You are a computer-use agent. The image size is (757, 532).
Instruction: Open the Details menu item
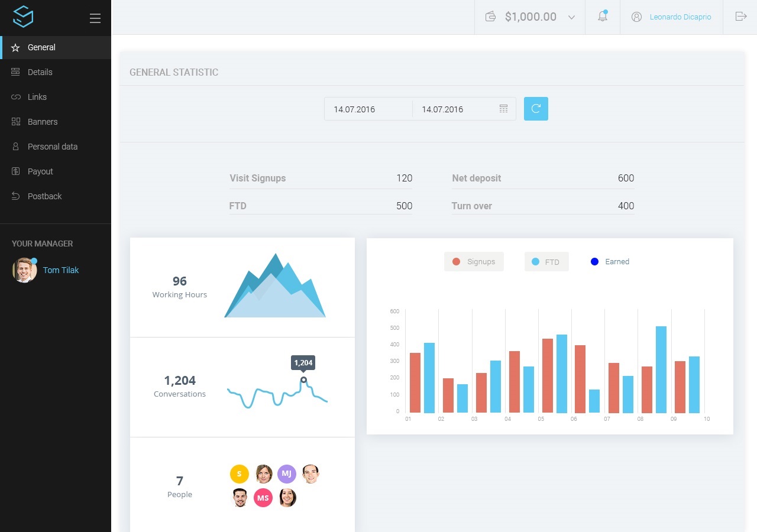point(40,72)
